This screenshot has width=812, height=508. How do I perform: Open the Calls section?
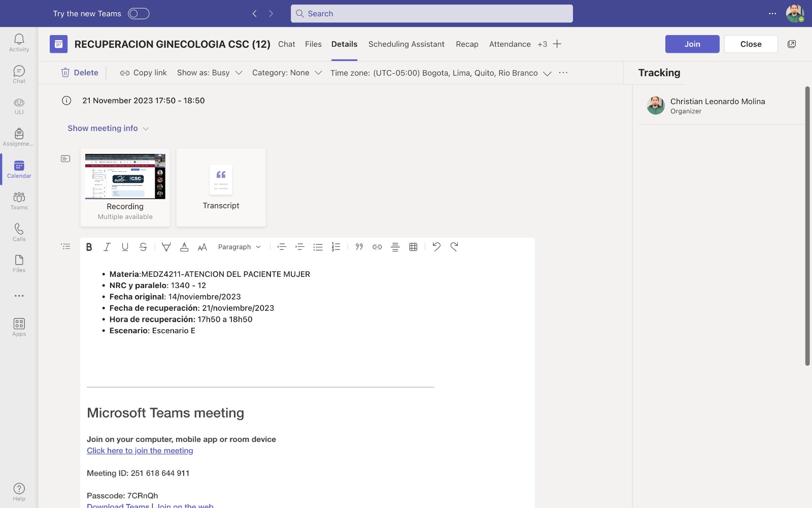point(19,232)
